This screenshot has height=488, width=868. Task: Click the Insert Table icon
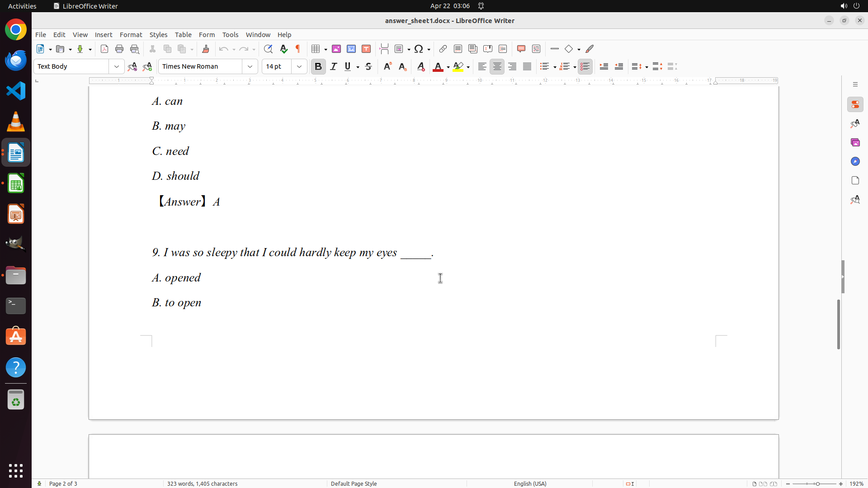316,49
